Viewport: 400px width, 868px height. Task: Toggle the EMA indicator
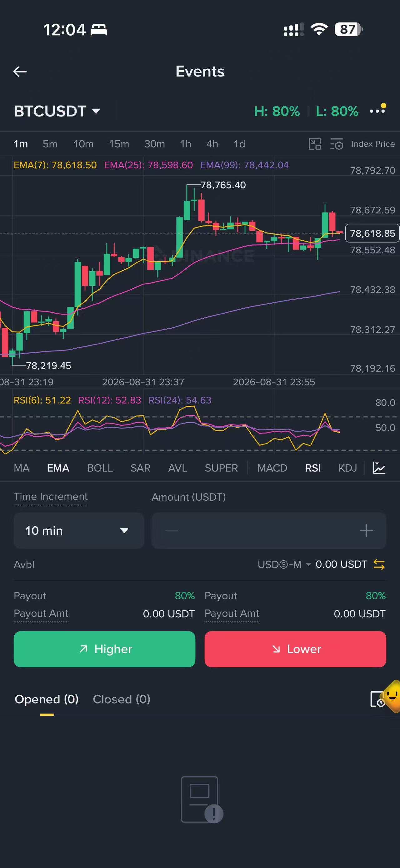point(58,468)
